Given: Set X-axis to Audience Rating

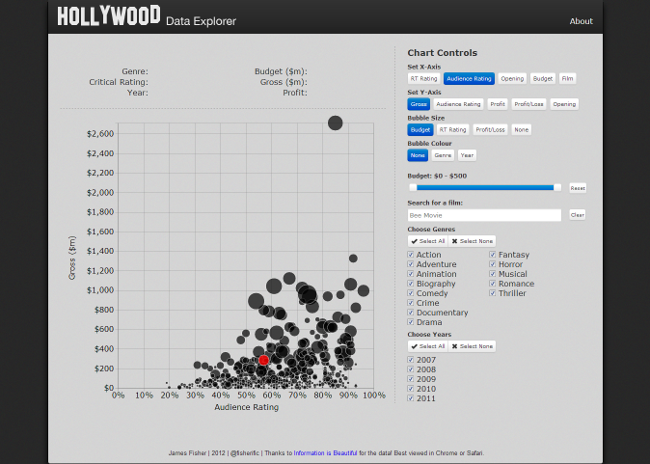Looking at the screenshot, I should click(469, 79).
